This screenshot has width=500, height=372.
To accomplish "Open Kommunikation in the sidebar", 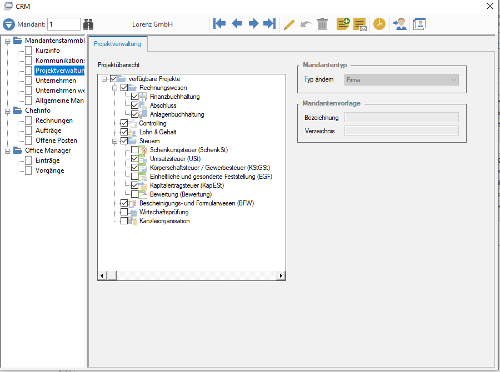I will click(60, 61).
